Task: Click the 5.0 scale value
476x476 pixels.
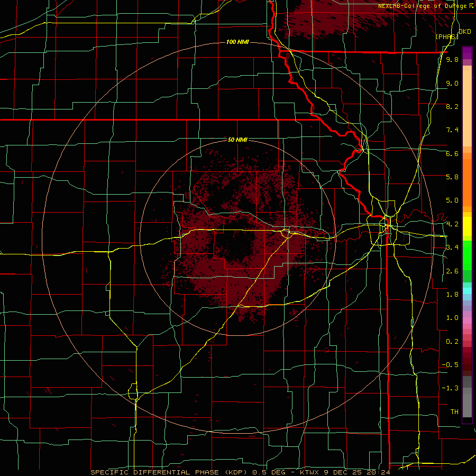Action: pyautogui.click(x=452, y=200)
